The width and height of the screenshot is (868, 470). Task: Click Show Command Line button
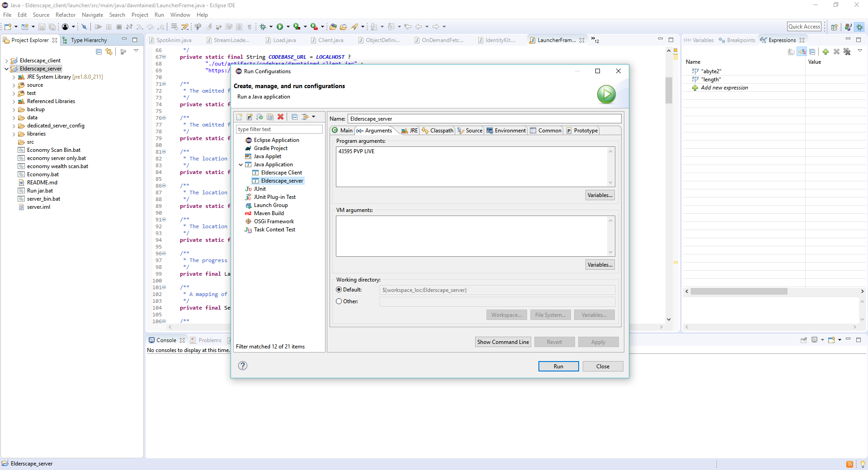[x=503, y=342]
